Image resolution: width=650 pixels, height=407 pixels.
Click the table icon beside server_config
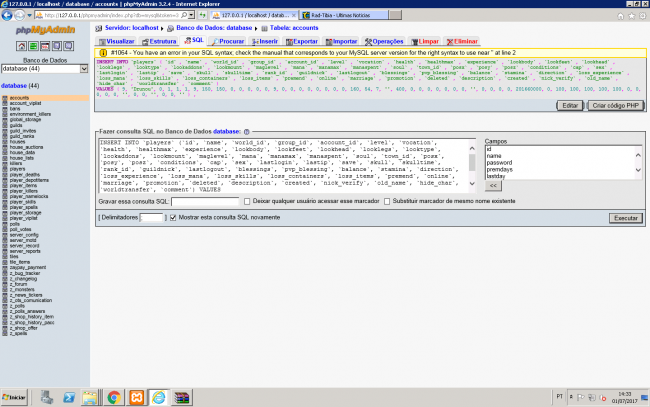[x=5, y=235]
